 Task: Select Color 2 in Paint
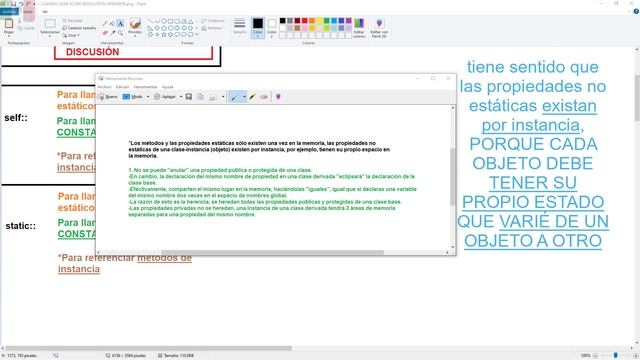coord(272,27)
